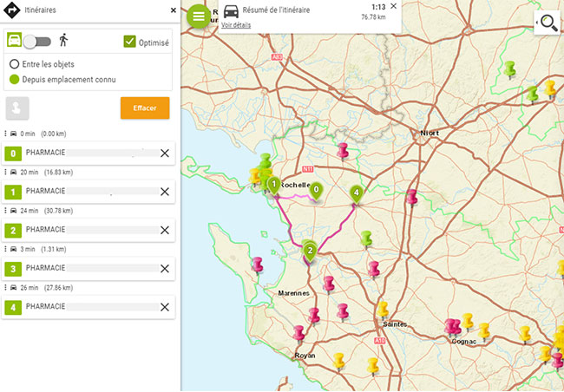Open drag handle options above stop 3
Screen dimensions: 564x392
pyautogui.click(x=5, y=248)
